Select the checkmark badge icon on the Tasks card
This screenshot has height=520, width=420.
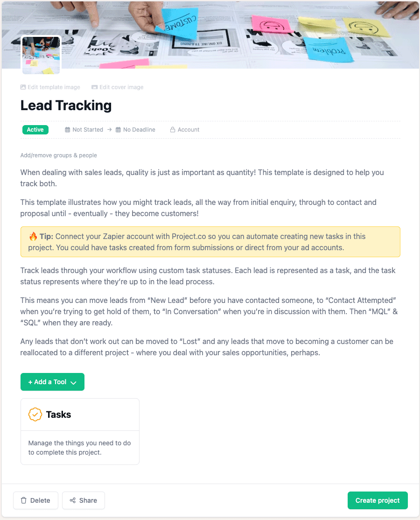[35, 414]
